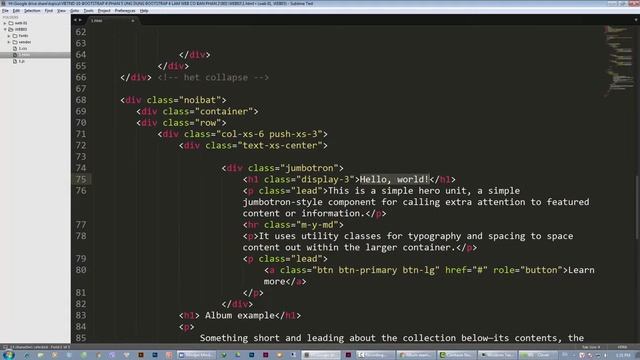The image size is (640, 360).
Task: Switch to Chrome Album example taskbar window
Action: [416, 355]
